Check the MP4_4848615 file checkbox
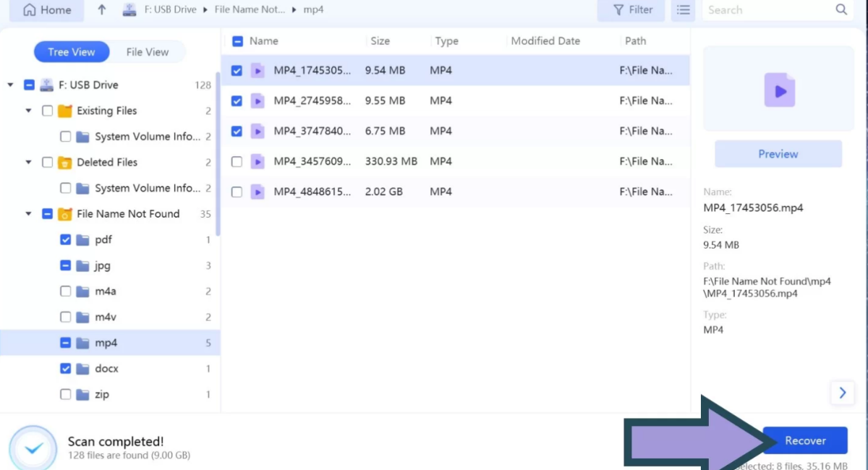The width and height of the screenshot is (868, 470). [237, 192]
